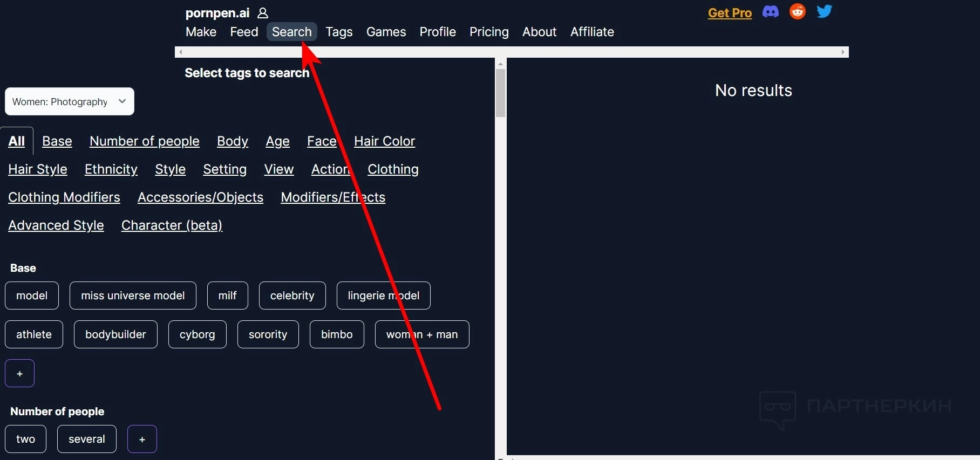Viewport: 980px width, 460px height.
Task: Open the Affiliate page
Action: point(592,32)
